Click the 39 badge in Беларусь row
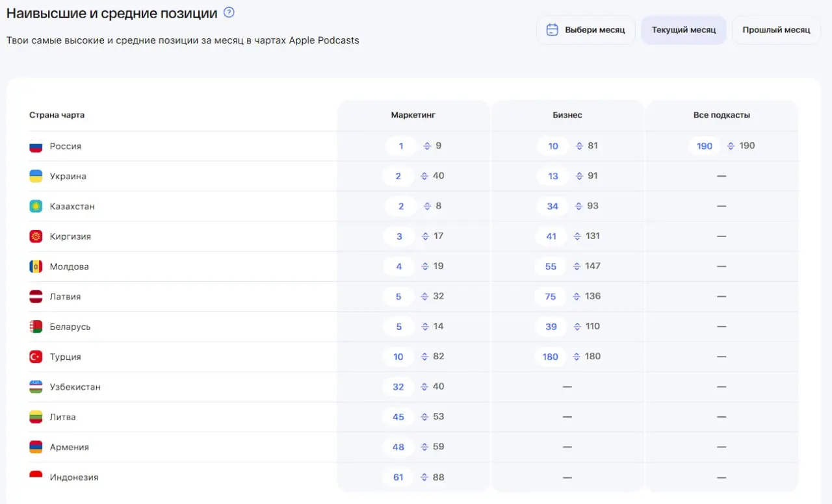832x504 pixels. pos(551,327)
